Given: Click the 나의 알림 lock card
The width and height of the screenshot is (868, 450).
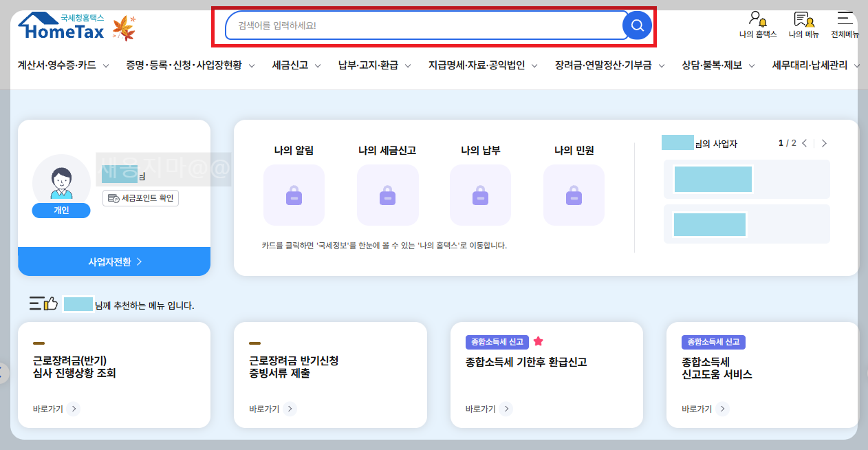Looking at the screenshot, I should (294, 195).
